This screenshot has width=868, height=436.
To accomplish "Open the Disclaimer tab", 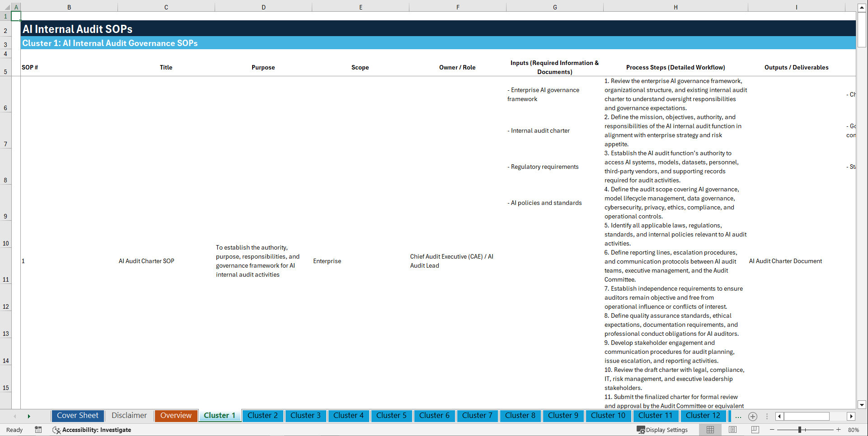I will tap(129, 416).
